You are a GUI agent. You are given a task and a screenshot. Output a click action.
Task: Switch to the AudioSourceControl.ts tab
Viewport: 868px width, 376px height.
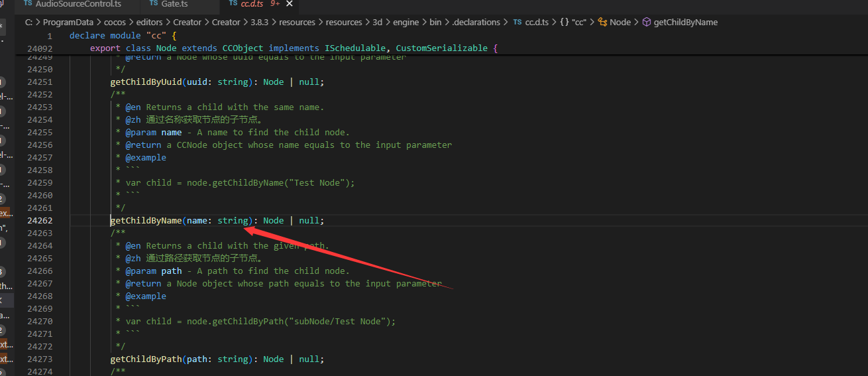coord(77,4)
